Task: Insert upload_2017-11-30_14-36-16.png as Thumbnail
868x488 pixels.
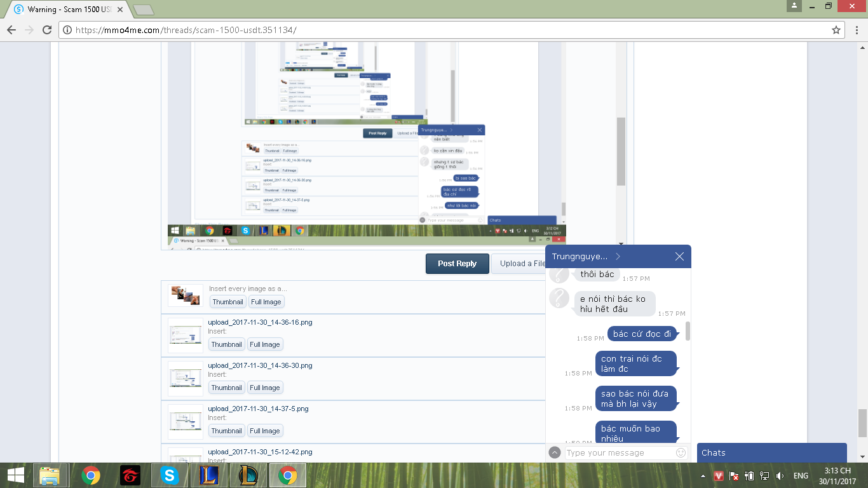Action: [x=227, y=344]
